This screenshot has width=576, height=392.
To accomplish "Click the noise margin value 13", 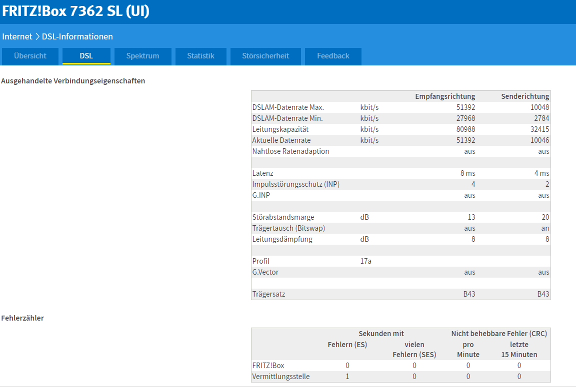I will coord(471,217).
